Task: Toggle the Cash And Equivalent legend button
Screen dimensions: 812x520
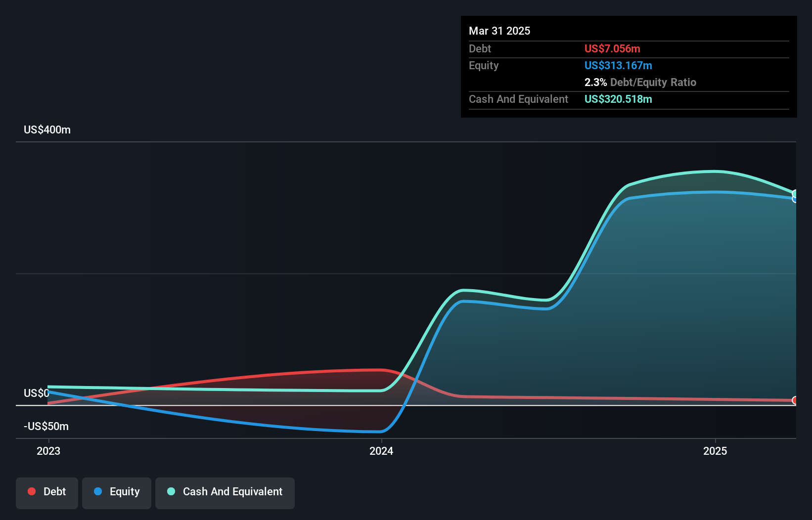Action: click(x=225, y=493)
